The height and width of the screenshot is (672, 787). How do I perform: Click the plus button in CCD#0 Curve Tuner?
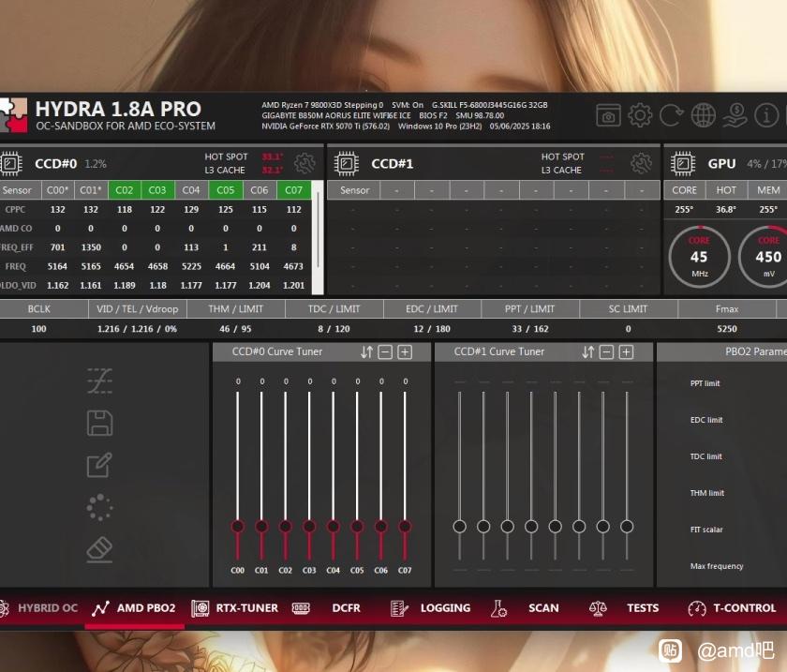pos(405,352)
